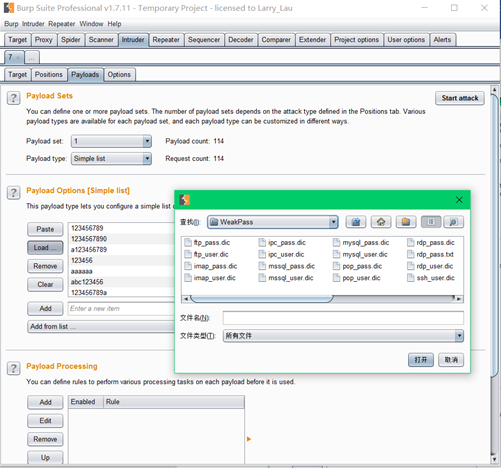Click the Load ... button
The height and width of the screenshot is (468, 501).
45,248
